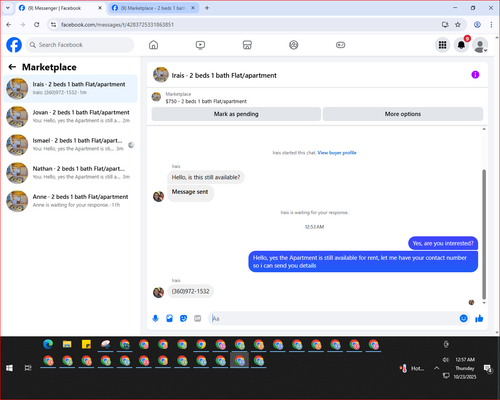Open the notifications bell

pyautogui.click(x=461, y=45)
